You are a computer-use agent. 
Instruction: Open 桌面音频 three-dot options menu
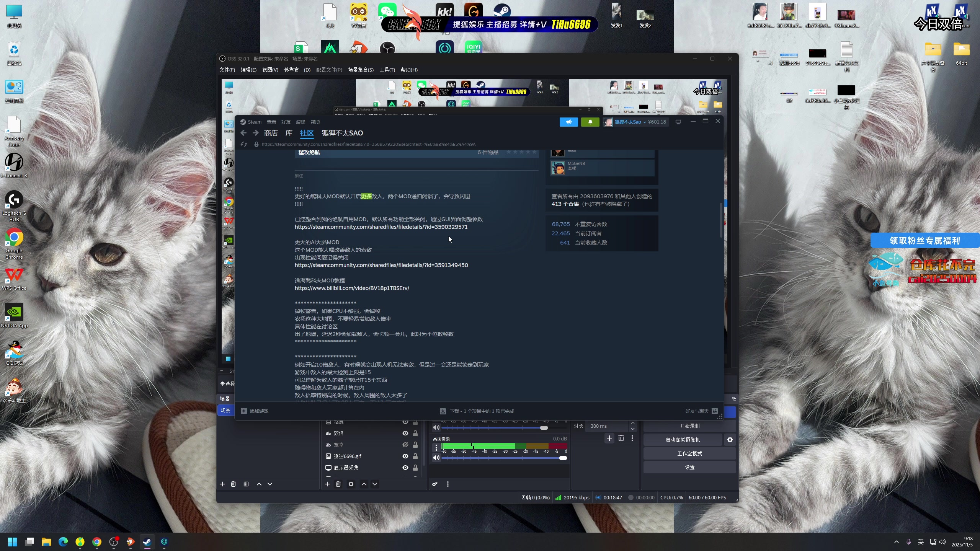436,447
